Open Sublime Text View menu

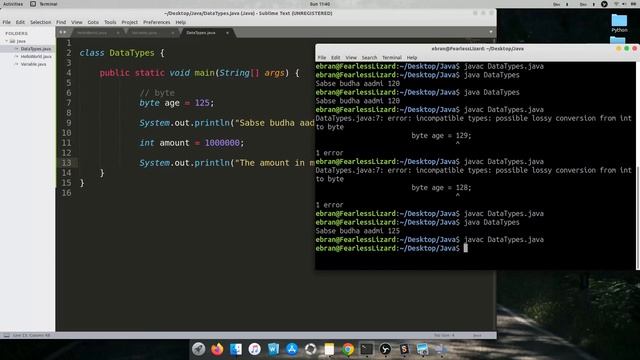coord(77,22)
